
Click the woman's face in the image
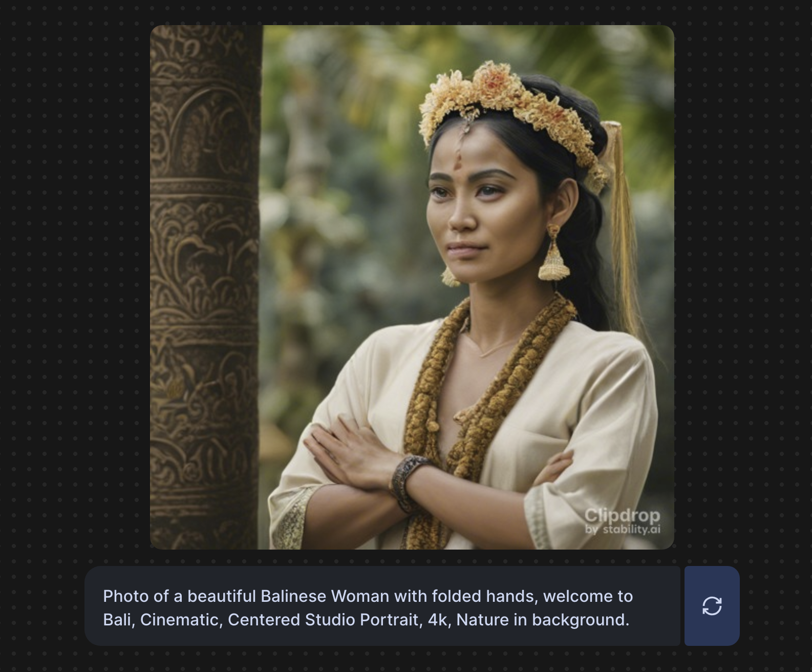click(x=479, y=210)
